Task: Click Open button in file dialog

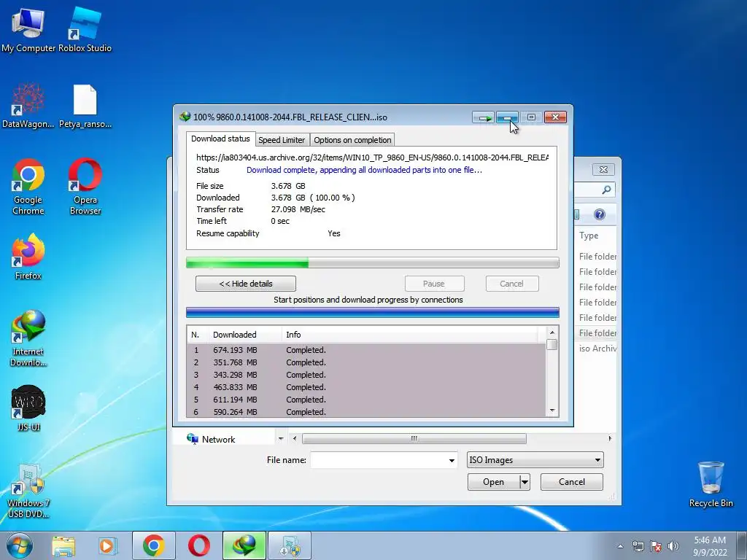Action: 494,482
